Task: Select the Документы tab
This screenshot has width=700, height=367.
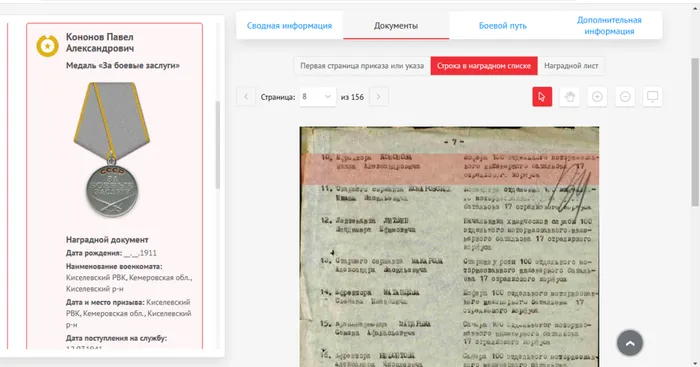Action: pos(396,26)
